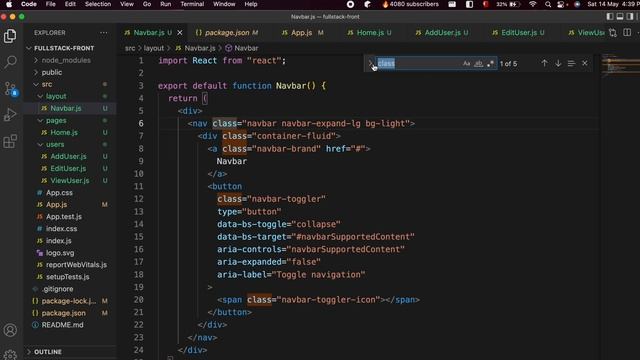
Task: Switch to the EditUser.js tab
Action: [519, 33]
